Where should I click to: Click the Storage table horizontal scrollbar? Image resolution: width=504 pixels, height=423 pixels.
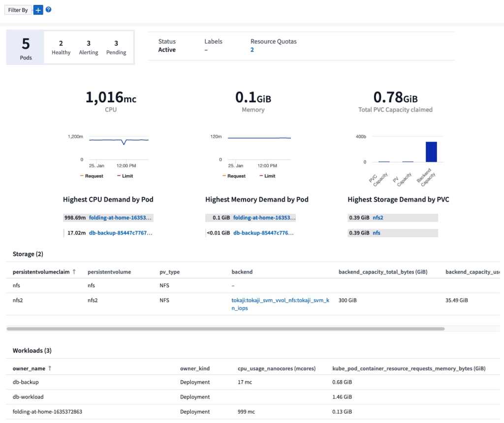pyautogui.click(x=225, y=329)
